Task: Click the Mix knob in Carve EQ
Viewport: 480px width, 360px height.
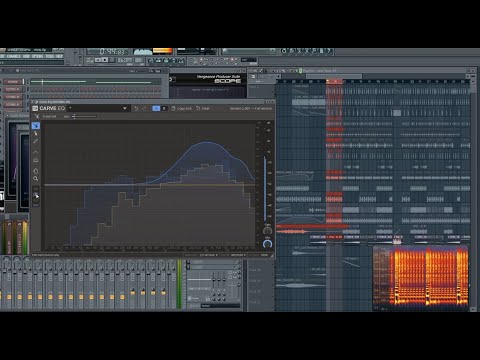Action: point(267,244)
